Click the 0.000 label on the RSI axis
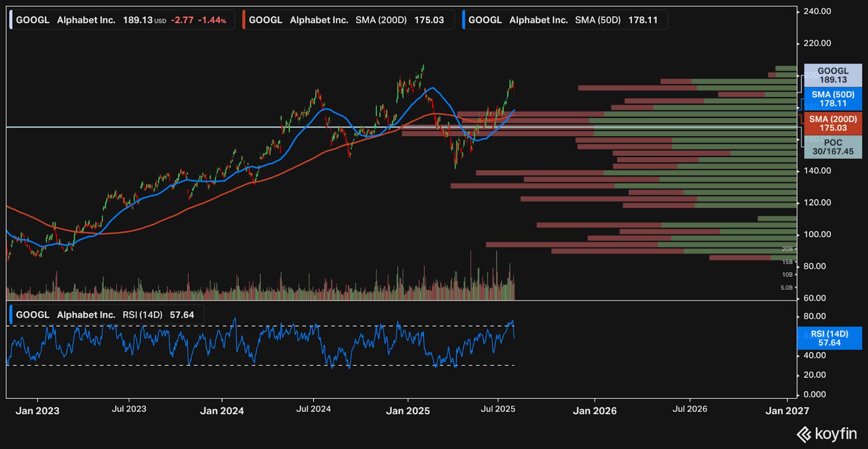868x449 pixels. [814, 394]
